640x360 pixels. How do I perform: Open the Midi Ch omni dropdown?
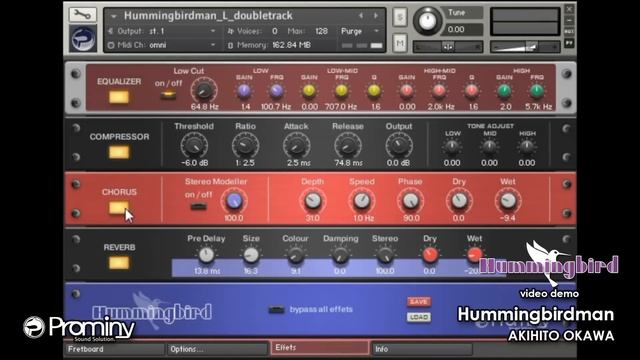point(162,45)
